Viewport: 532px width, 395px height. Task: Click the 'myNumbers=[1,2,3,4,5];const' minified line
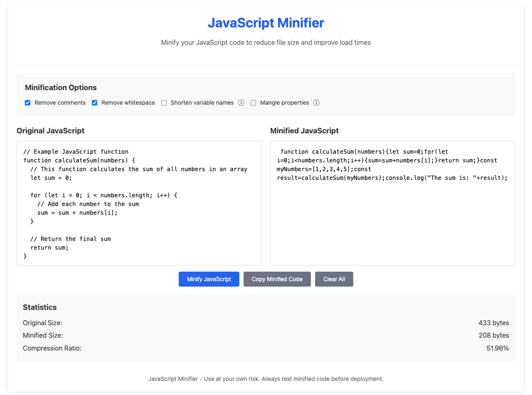pos(324,169)
